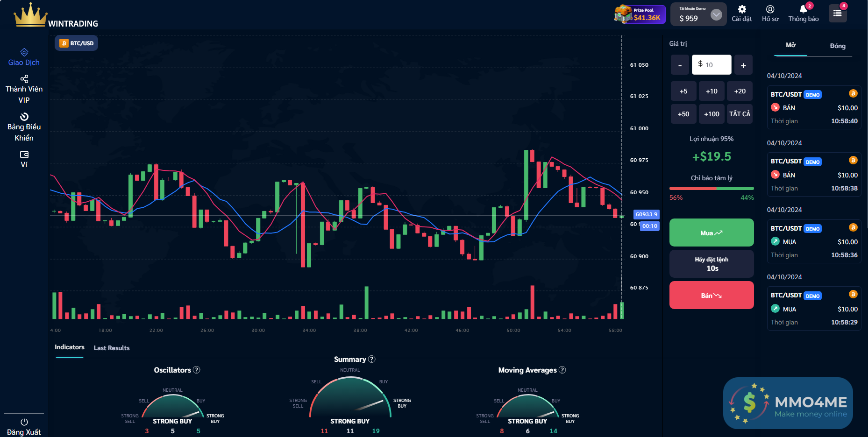
Task: Click the Bitcoin coin icon on 10:58:29 order
Action: [x=853, y=295]
